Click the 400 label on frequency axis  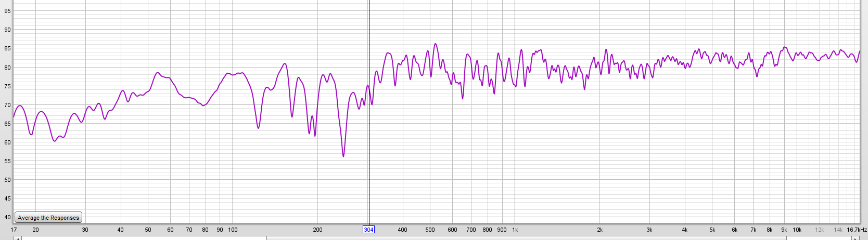(x=402, y=230)
